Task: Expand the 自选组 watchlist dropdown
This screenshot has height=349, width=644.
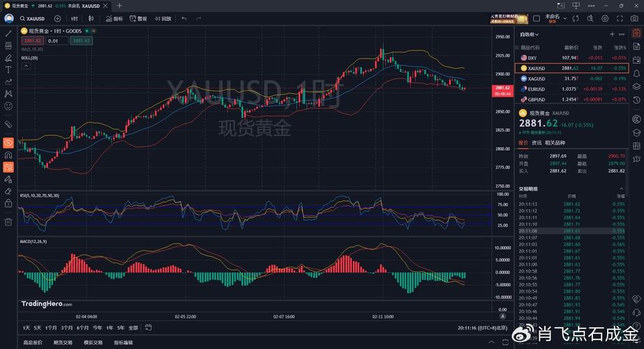Action: pyautogui.click(x=529, y=34)
